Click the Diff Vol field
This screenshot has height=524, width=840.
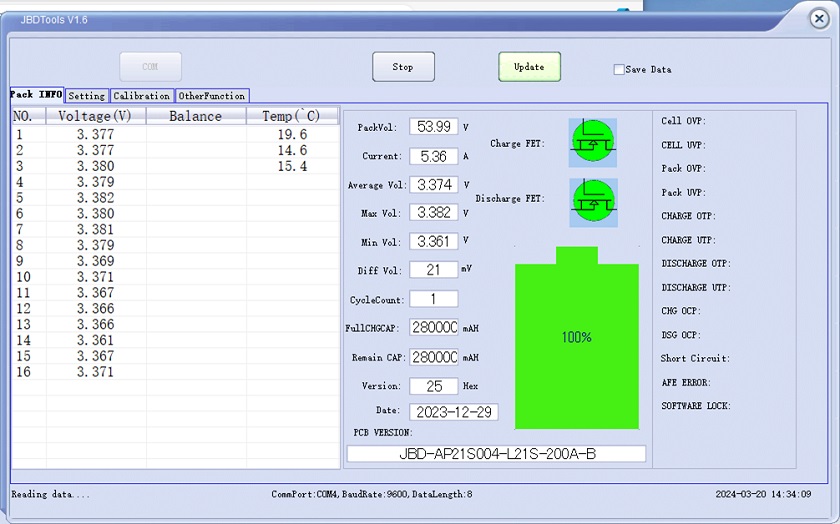[434, 270]
